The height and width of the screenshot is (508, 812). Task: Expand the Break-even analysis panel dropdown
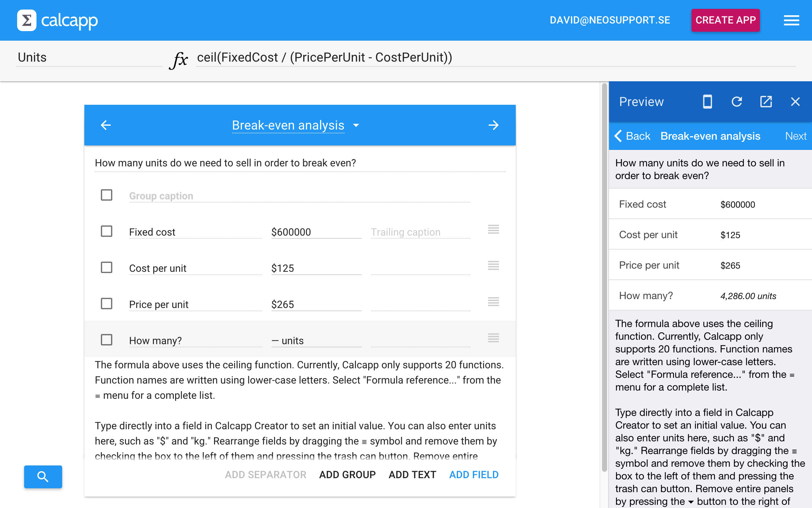point(356,125)
